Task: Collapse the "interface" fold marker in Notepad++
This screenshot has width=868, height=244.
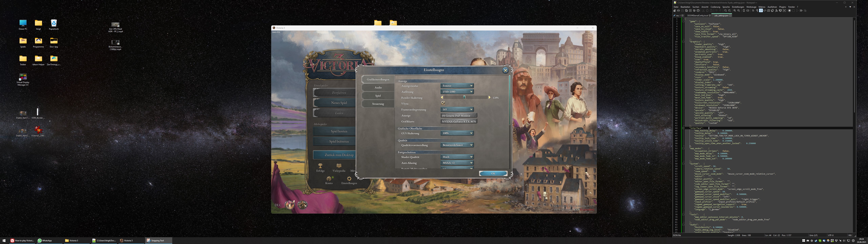Action: click(x=683, y=128)
